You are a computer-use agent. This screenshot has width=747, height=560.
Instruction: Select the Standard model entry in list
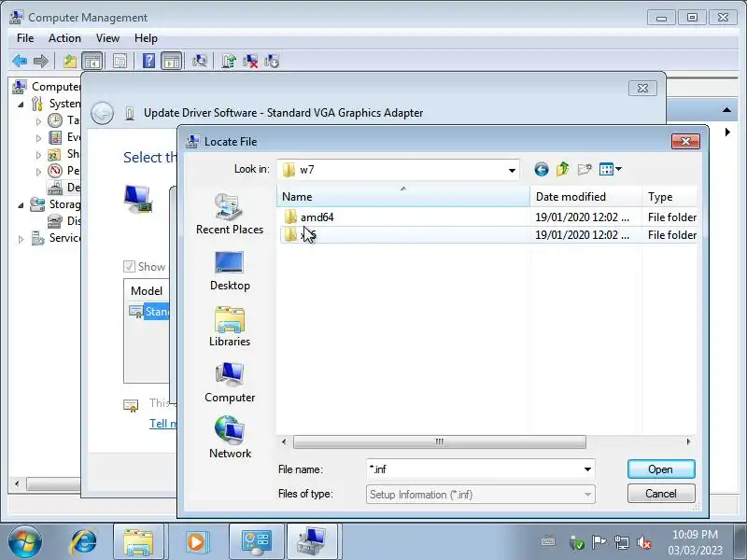tap(148, 312)
